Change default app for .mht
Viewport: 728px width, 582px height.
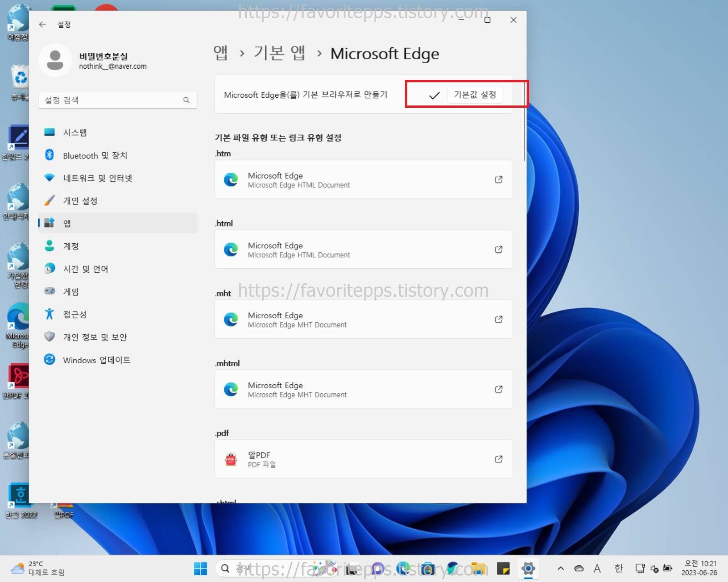(363, 319)
